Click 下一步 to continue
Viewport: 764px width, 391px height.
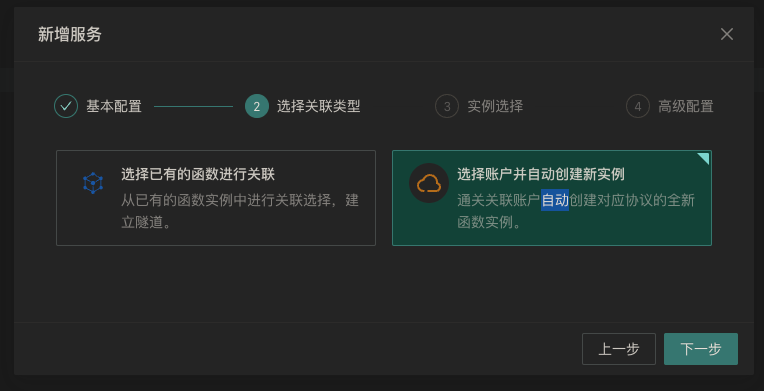[x=701, y=349]
